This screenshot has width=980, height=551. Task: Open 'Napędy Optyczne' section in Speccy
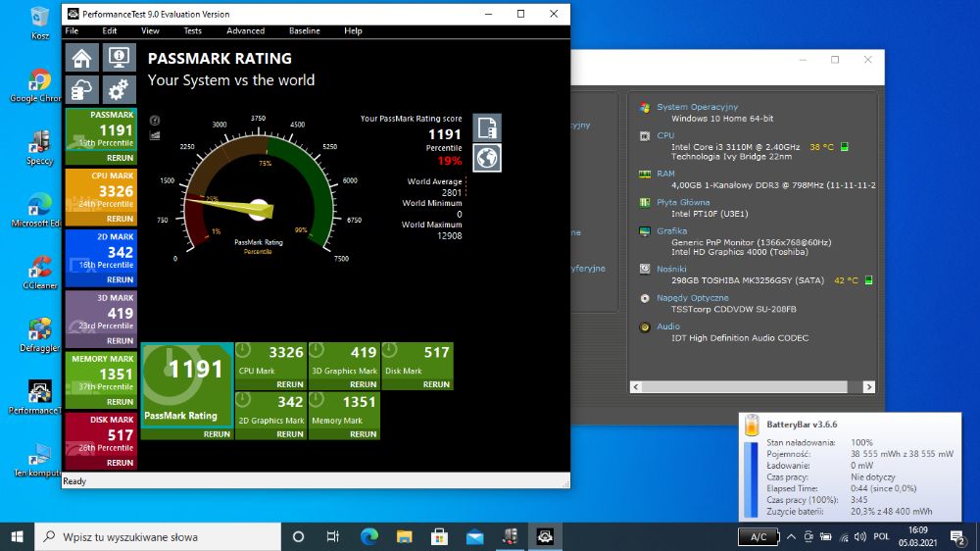[x=693, y=298]
